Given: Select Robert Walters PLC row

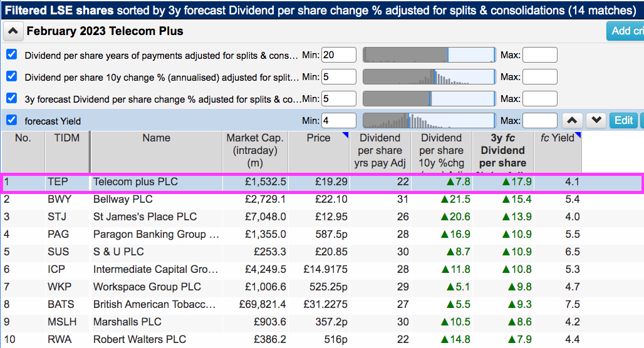Looking at the screenshot, I should click(140, 340).
